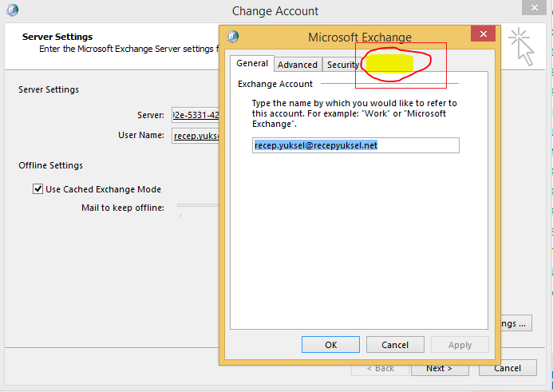Viewport: 553px width, 392px height.
Task: Toggle Use Cached Exchange Mode checkbox
Action: 38,189
